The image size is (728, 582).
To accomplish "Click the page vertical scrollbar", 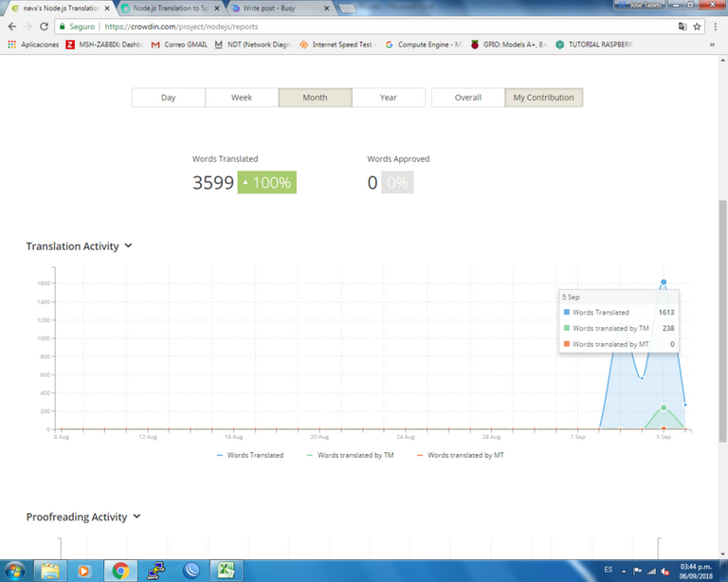I will 722,320.
